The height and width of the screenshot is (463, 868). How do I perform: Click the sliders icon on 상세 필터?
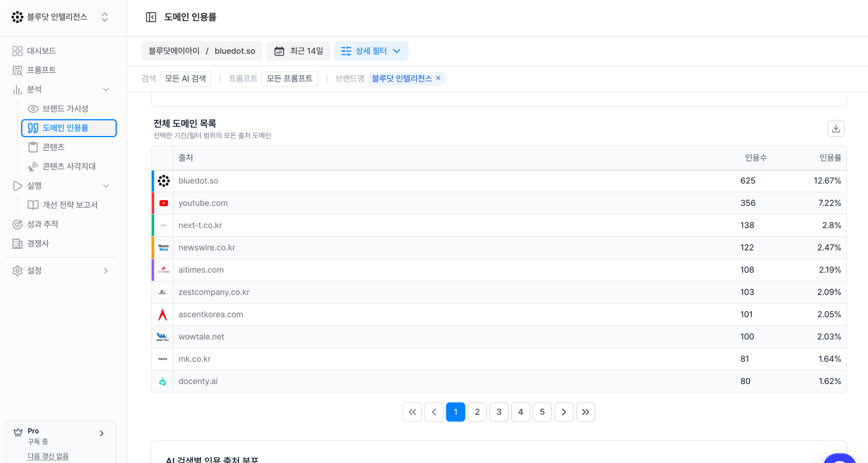pyautogui.click(x=346, y=51)
